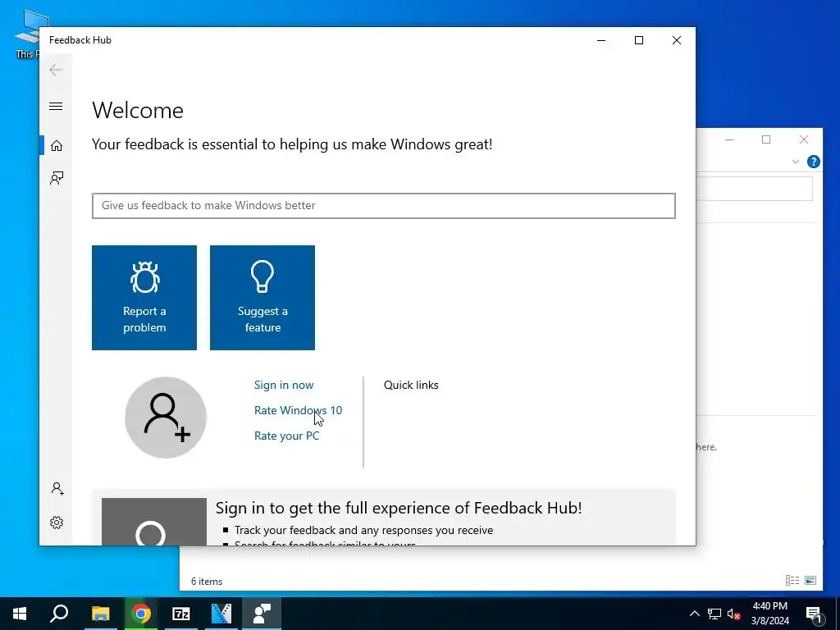
Task: Click the sidebar add account icon
Action: click(57, 489)
